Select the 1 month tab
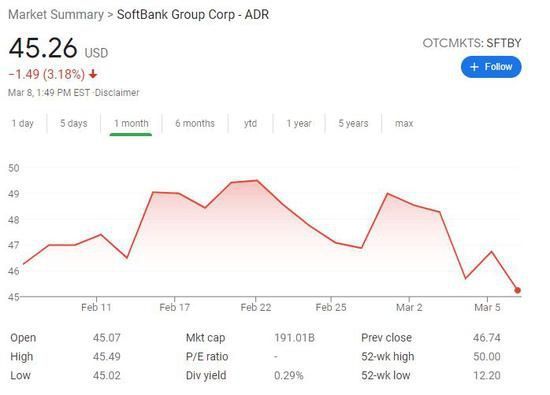550x395 pixels. click(131, 123)
